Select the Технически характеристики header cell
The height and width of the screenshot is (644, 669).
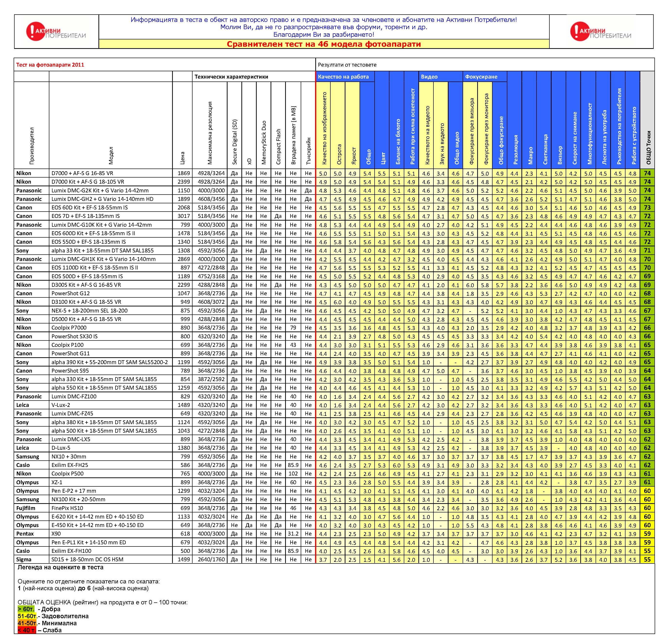(231, 77)
